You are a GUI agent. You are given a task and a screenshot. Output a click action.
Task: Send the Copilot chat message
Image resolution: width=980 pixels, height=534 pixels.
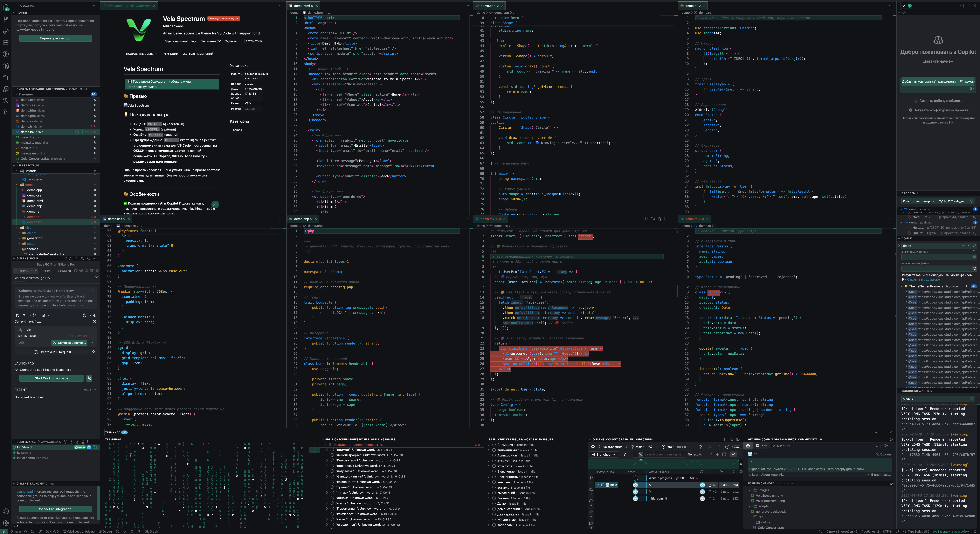[x=972, y=89]
